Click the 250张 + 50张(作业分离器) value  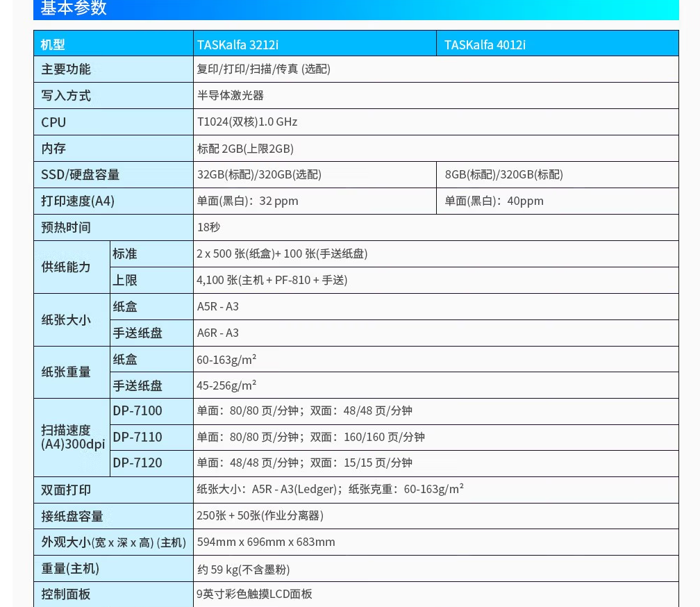260,515
